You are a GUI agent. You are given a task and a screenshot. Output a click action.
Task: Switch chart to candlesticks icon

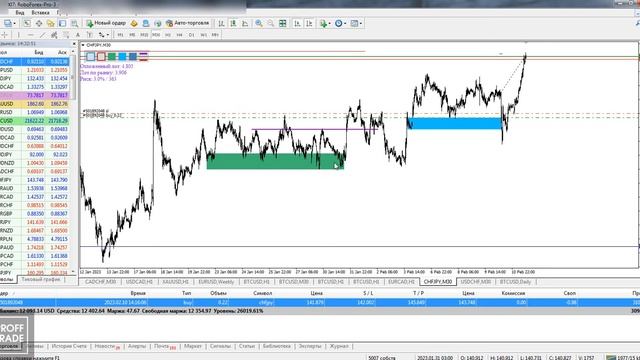233,23
